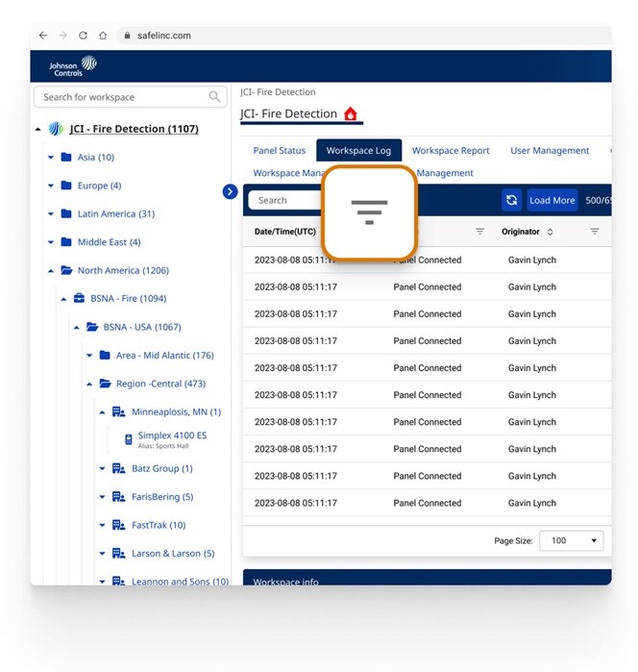638x672 pixels.
Task: Open the Panel Status tab
Action: [x=280, y=150]
